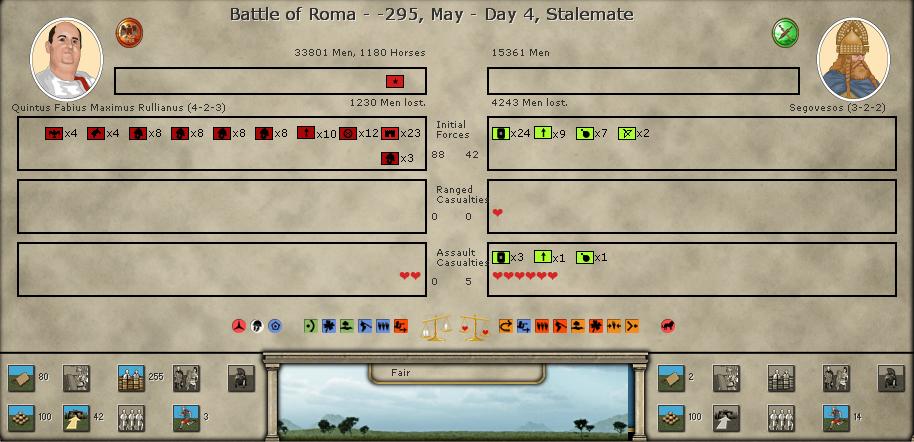914x442 pixels.
Task: Click the balance scales with red hearts
Action: 473,327
